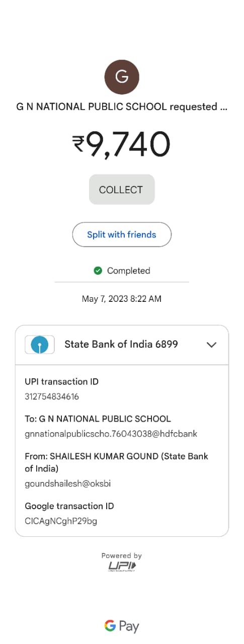Viewport: 244px width, 644px height.
Task: Click the ₹9,740 amount
Action: tap(122, 144)
